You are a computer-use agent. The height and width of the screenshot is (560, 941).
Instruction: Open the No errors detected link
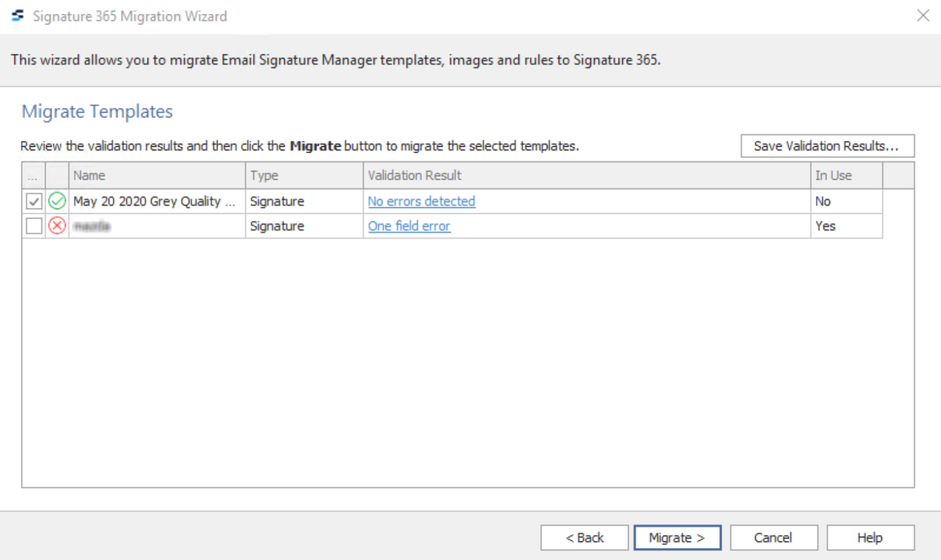click(x=421, y=201)
